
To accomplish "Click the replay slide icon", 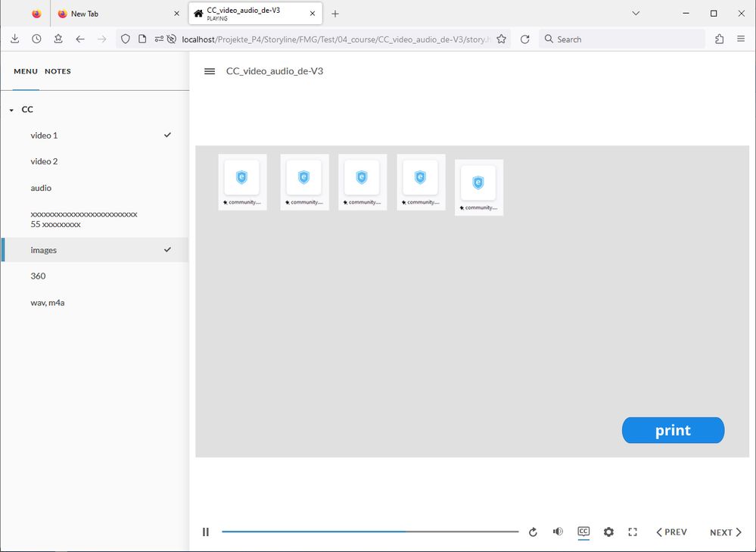I will 533,532.
